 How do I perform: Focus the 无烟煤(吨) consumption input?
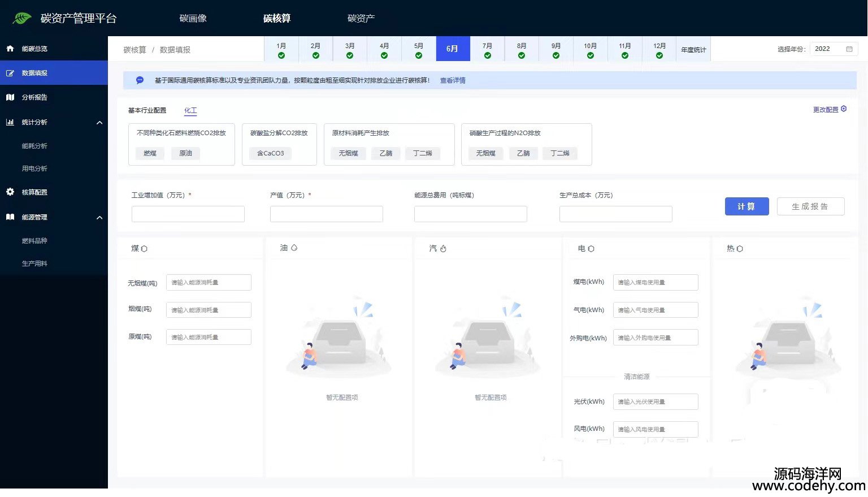coord(209,283)
